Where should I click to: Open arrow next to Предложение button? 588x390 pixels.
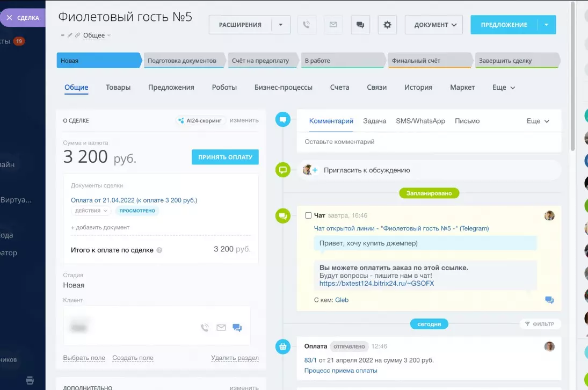point(546,25)
